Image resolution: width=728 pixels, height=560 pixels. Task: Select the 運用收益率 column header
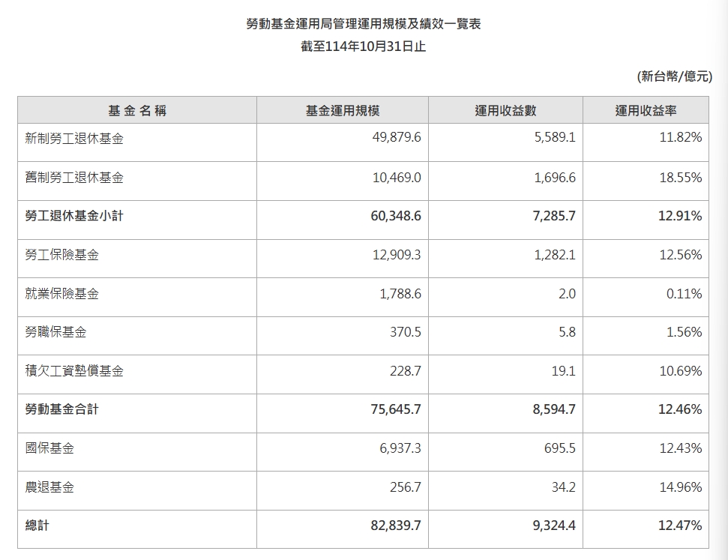point(645,109)
